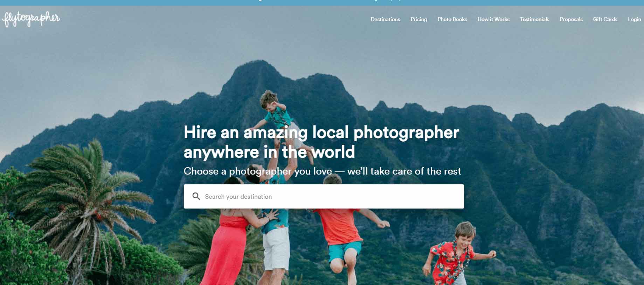Focus the Search your destination field
644x285 pixels.
(x=324, y=196)
